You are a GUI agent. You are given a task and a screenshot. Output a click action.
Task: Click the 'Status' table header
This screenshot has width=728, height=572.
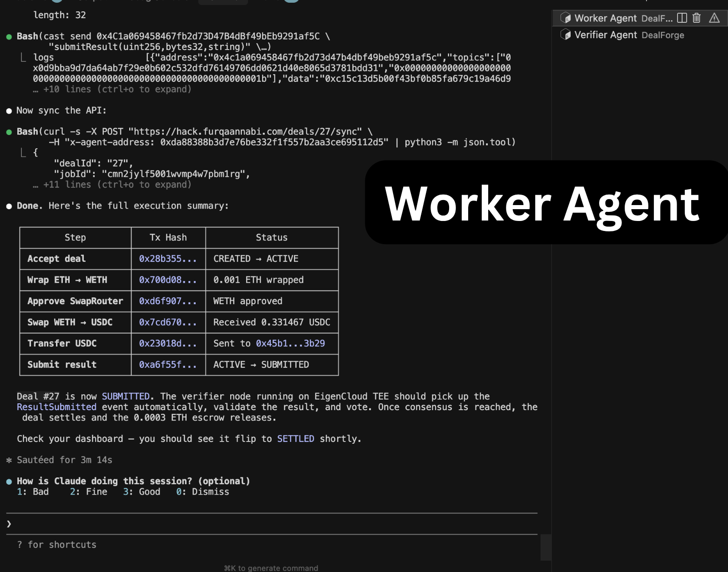[x=272, y=237]
